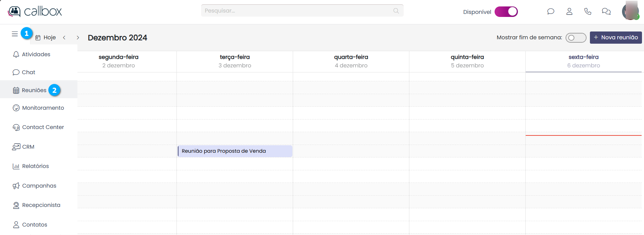Click the Nova reunião button
Screen dimensions: 644x235
(x=616, y=38)
